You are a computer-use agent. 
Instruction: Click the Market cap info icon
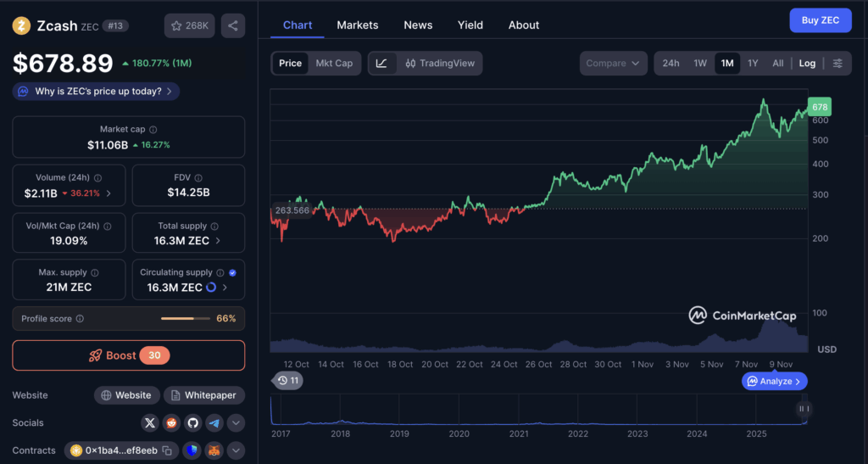click(153, 130)
